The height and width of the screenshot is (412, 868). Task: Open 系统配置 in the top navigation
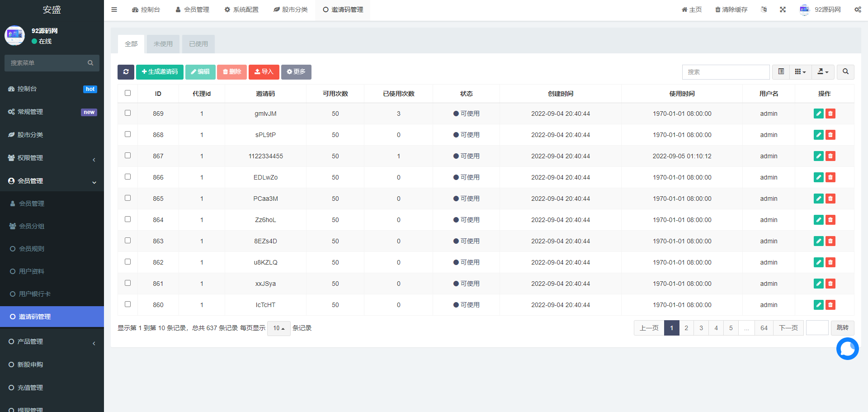click(x=241, y=9)
